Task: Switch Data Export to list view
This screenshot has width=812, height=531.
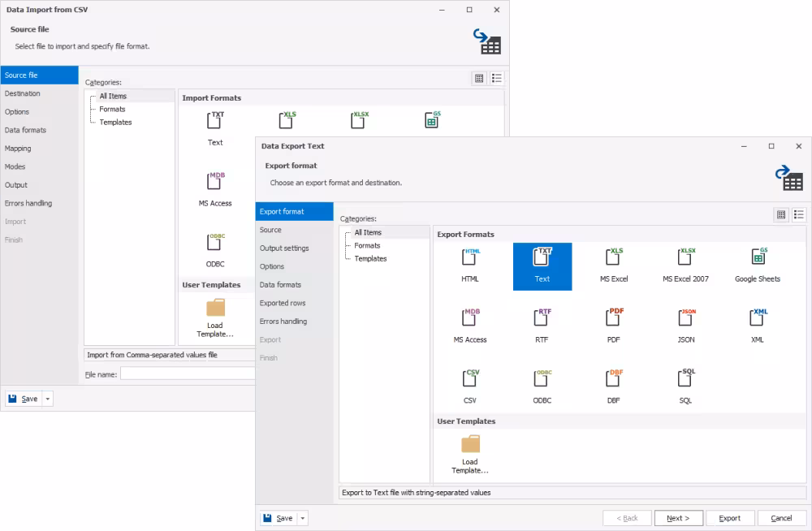Action: click(798, 214)
